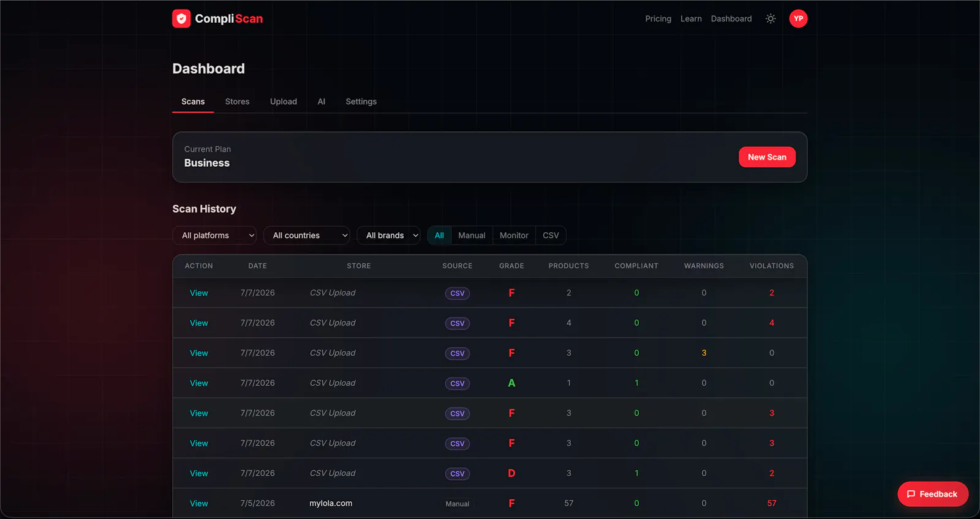Select the All source filter
The width and height of the screenshot is (980, 519).
439,235
